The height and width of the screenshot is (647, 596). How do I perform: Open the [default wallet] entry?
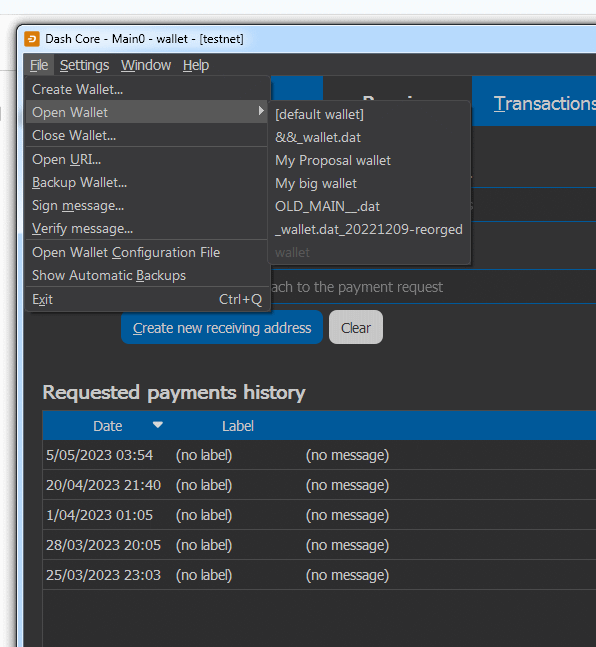point(369,114)
